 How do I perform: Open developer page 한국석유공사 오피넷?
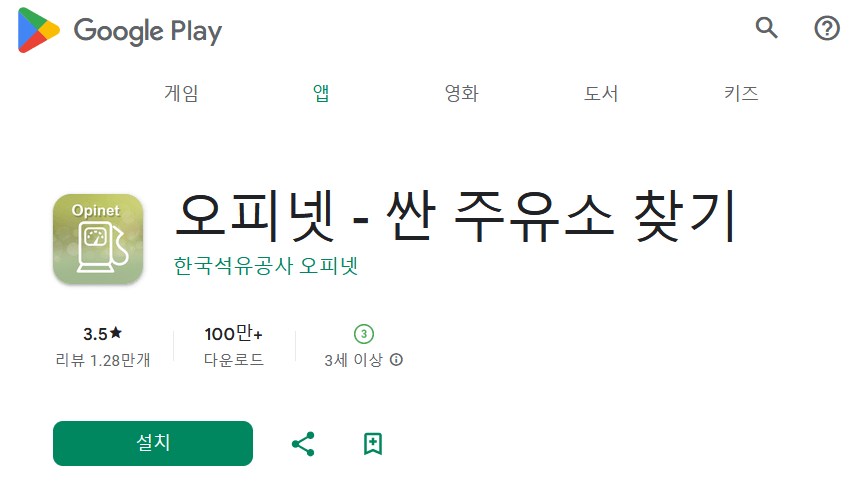tap(266, 266)
